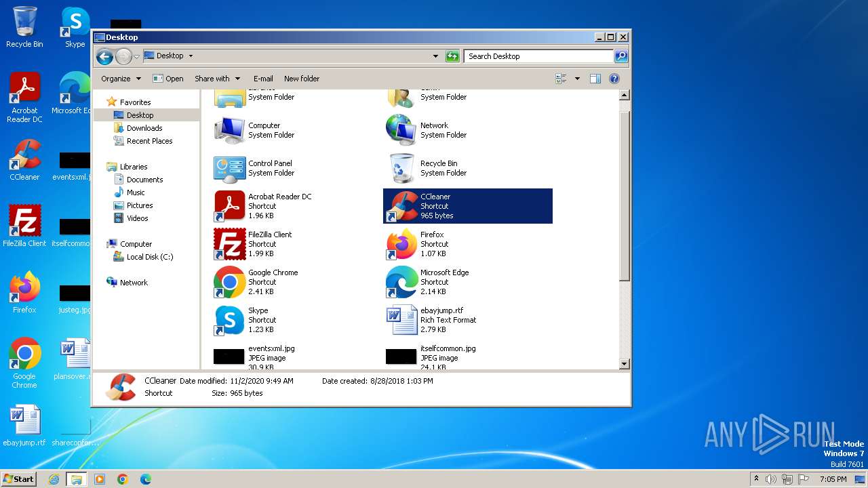
Task: Open Internet Explorer from taskbar
Action: point(54,479)
